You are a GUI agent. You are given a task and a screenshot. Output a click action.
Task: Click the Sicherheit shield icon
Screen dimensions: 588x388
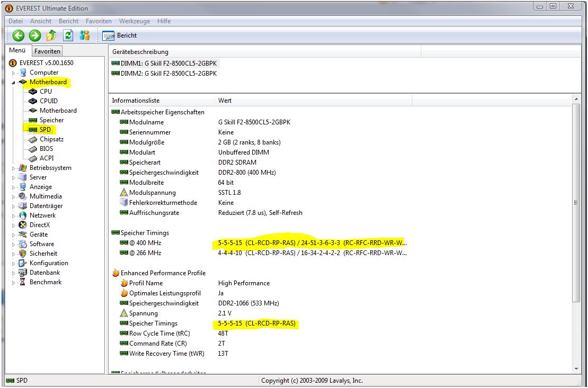[x=23, y=254]
